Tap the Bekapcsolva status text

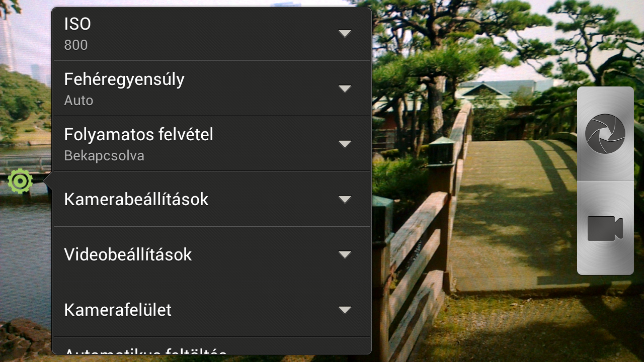pos(104,156)
